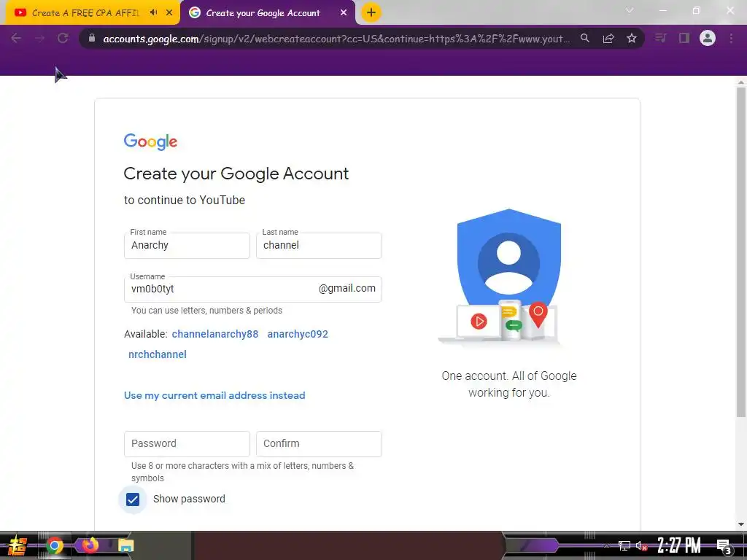Choose suggested username anarchyc092
Image resolution: width=747 pixels, height=560 pixels.
[298, 334]
